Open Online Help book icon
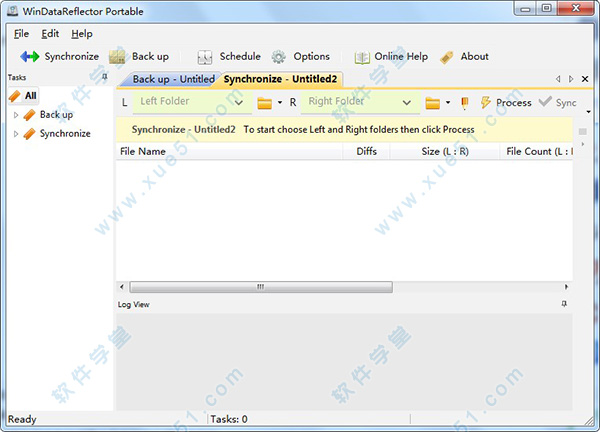Viewport: 600px width, 432px height. tap(362, 57)
